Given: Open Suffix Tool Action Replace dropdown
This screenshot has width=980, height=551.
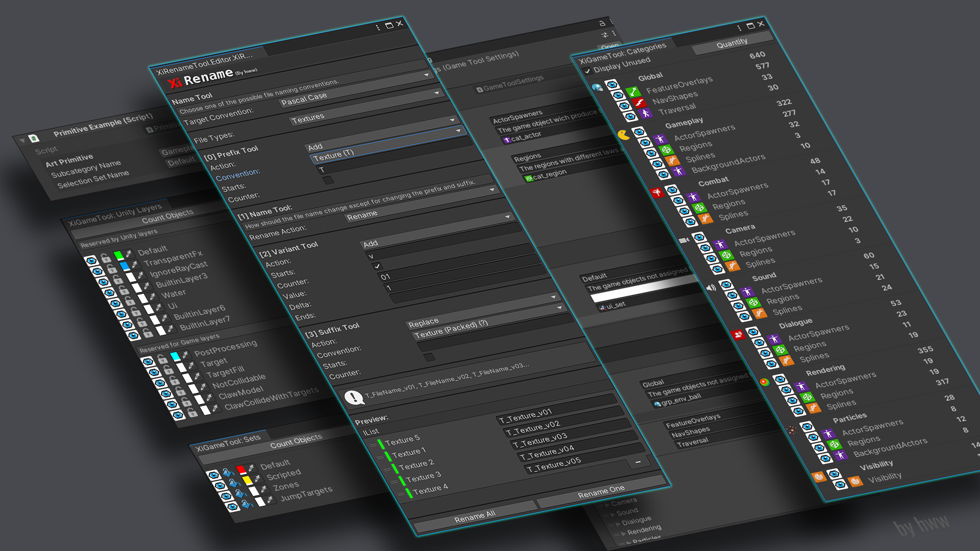Looking at the screenshot, I should click(x=483, y=312).
